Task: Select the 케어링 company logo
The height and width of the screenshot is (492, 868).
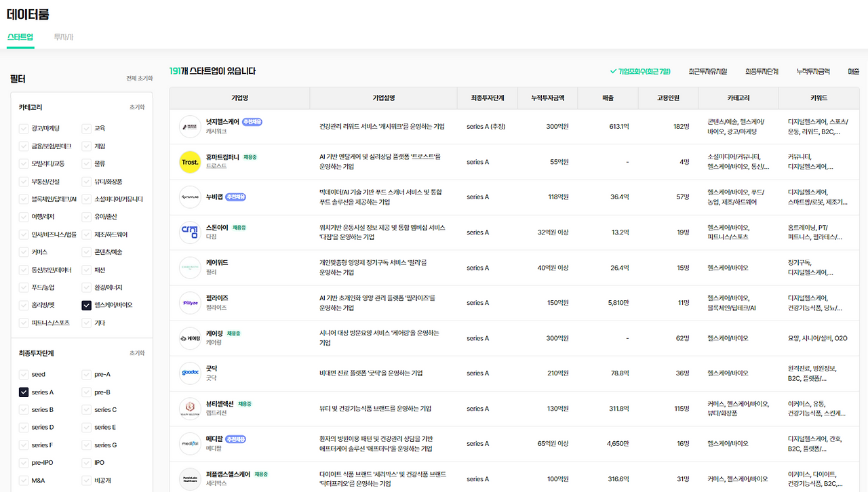Action: point(190,338)
